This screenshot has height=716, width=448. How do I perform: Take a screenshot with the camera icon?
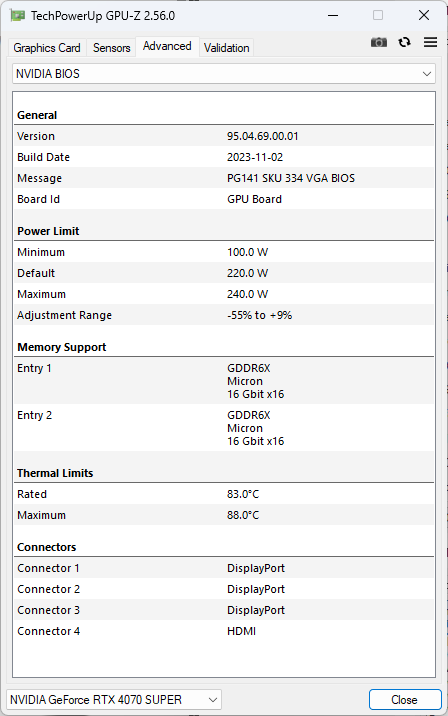point(379,42)
